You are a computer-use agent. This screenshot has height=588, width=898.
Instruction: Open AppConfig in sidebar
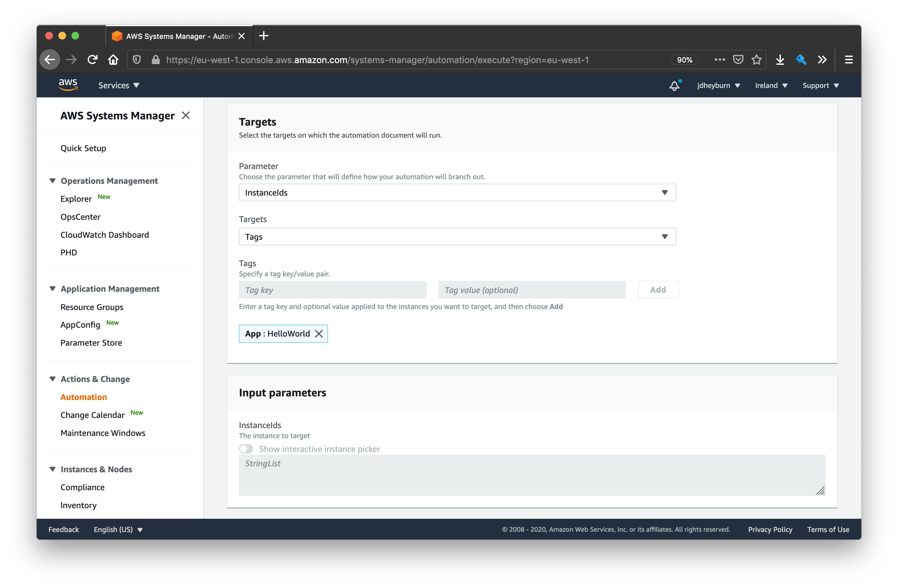(81, 325)
